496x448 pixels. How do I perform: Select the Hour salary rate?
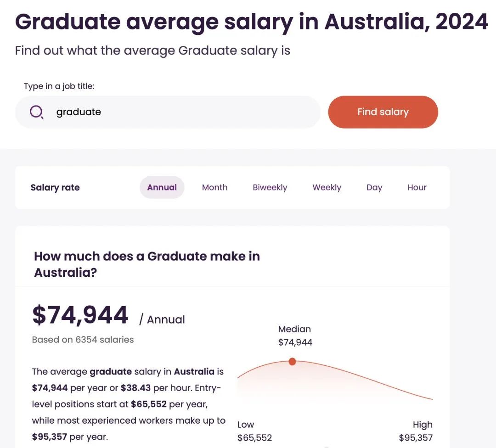[417, 187]
